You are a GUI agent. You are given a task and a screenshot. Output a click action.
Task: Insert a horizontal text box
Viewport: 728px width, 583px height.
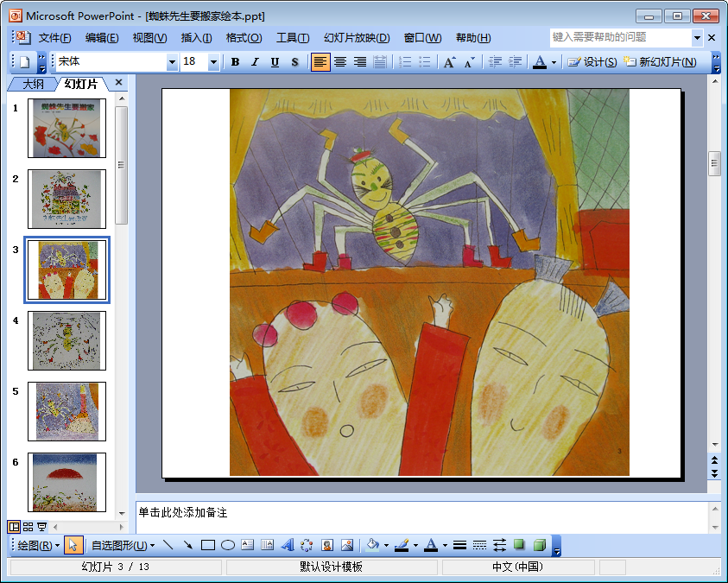(x=248, y=545)
